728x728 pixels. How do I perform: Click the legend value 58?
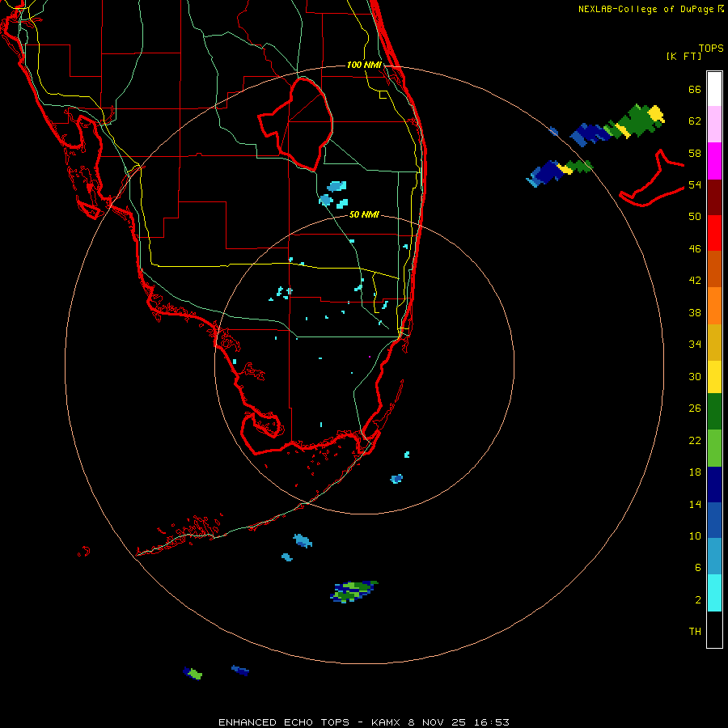coord(695,153)
